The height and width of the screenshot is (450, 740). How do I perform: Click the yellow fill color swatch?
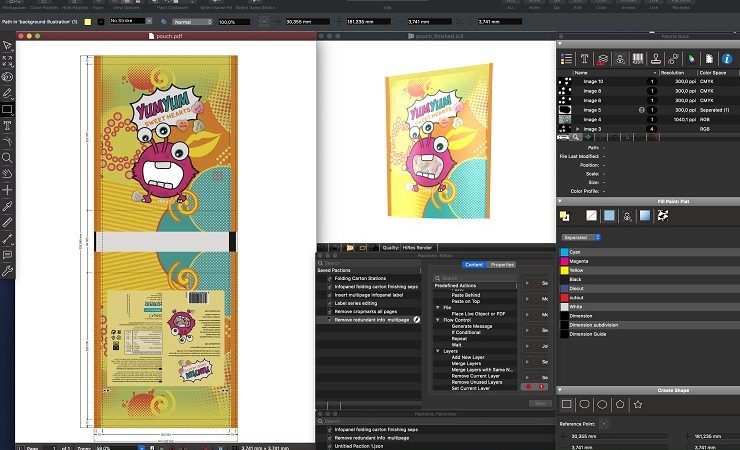point(88,22)
